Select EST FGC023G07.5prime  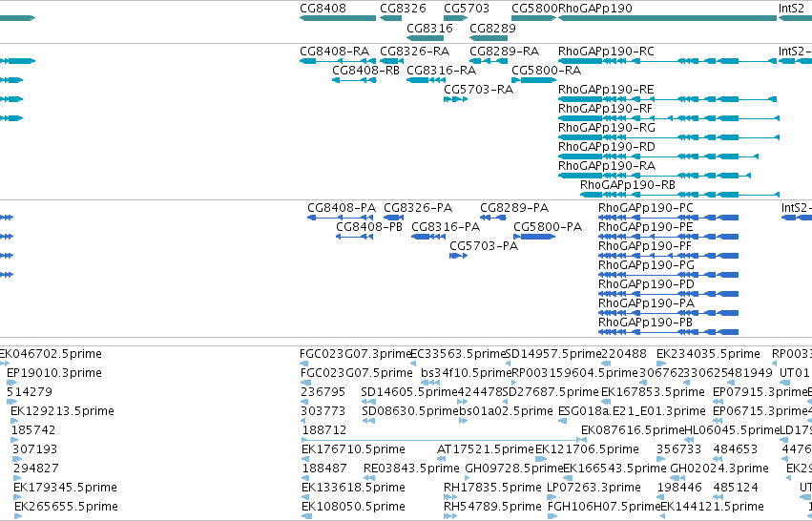305,383
